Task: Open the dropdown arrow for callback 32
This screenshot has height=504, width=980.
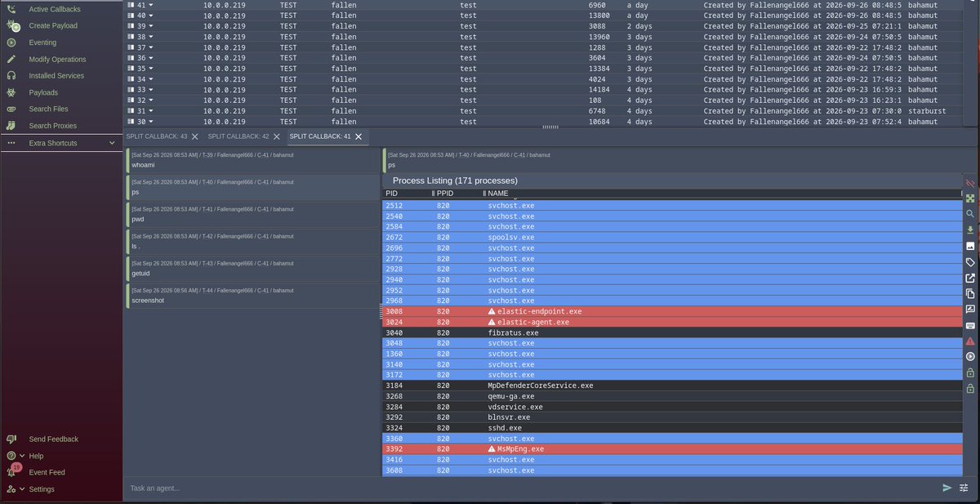Action: (x=151, y=100)
